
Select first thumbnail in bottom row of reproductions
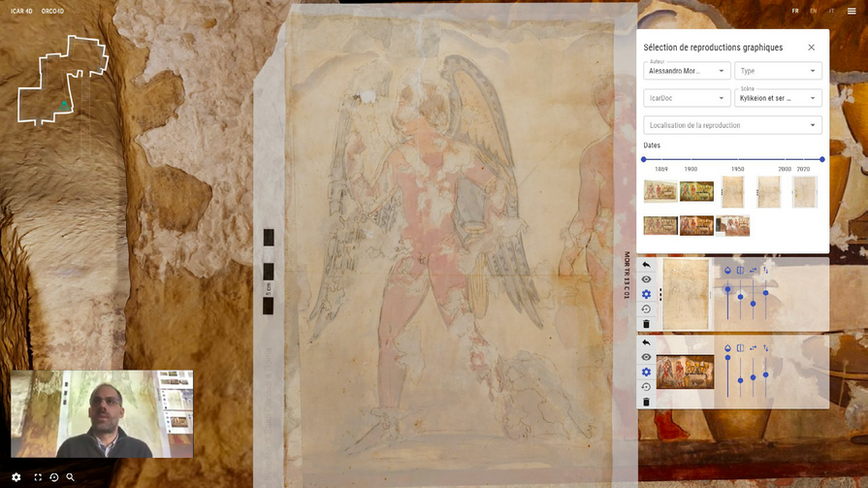point(660,226)
